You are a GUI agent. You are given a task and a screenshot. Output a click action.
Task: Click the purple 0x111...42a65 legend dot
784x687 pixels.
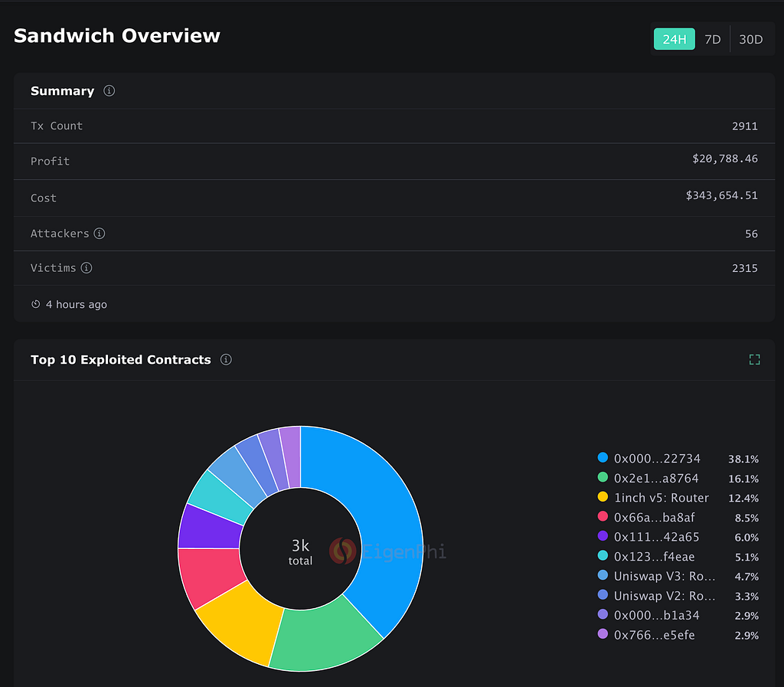[x=603, y=536]
